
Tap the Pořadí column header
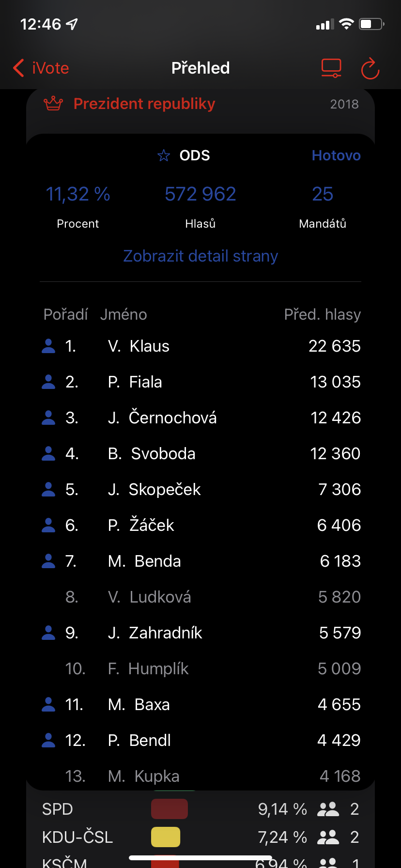pyautogui.click(x=66, y=314)
